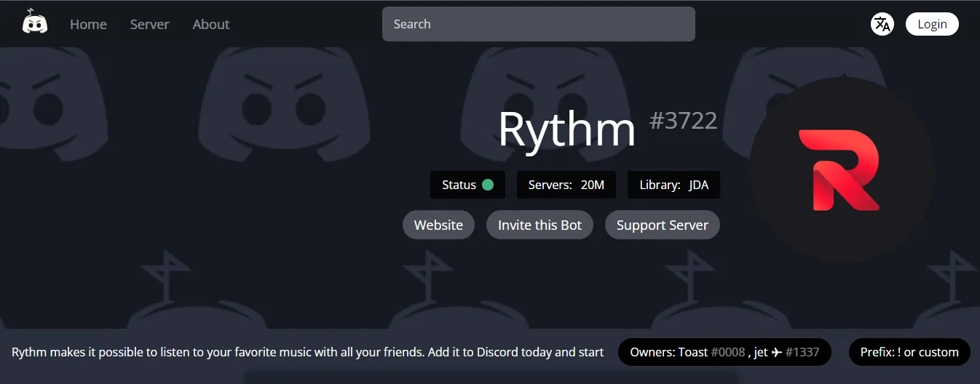
Task: Open the bot's Website link
Action: coord(438,225)
